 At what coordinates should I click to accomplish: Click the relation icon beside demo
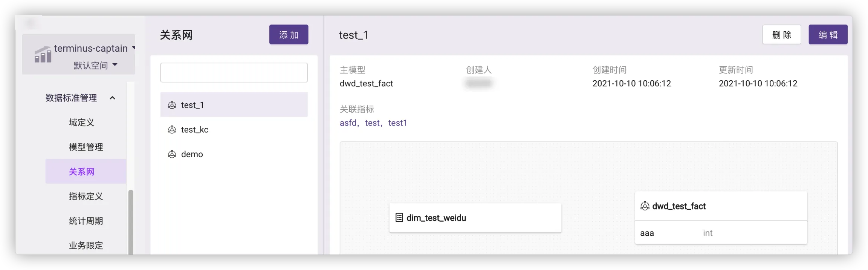172,154
